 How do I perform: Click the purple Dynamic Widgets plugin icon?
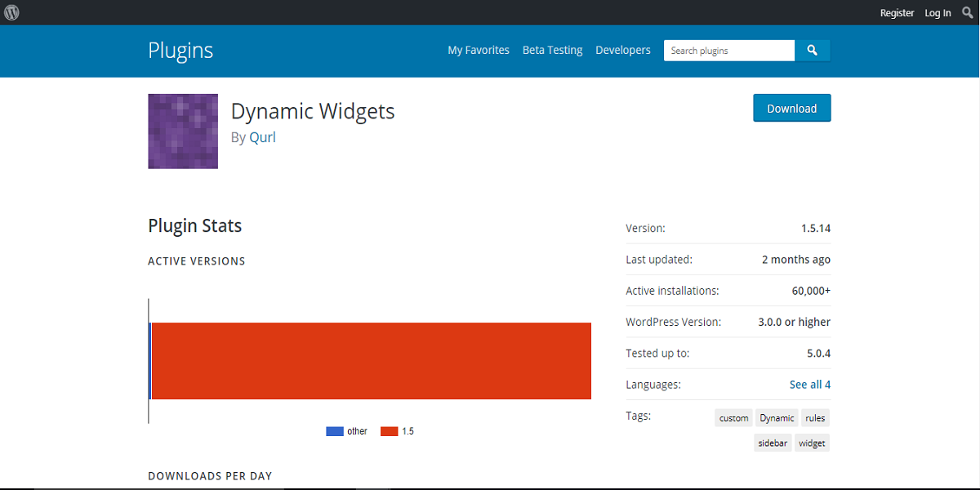pyautogui.click(x=183, y=131)
